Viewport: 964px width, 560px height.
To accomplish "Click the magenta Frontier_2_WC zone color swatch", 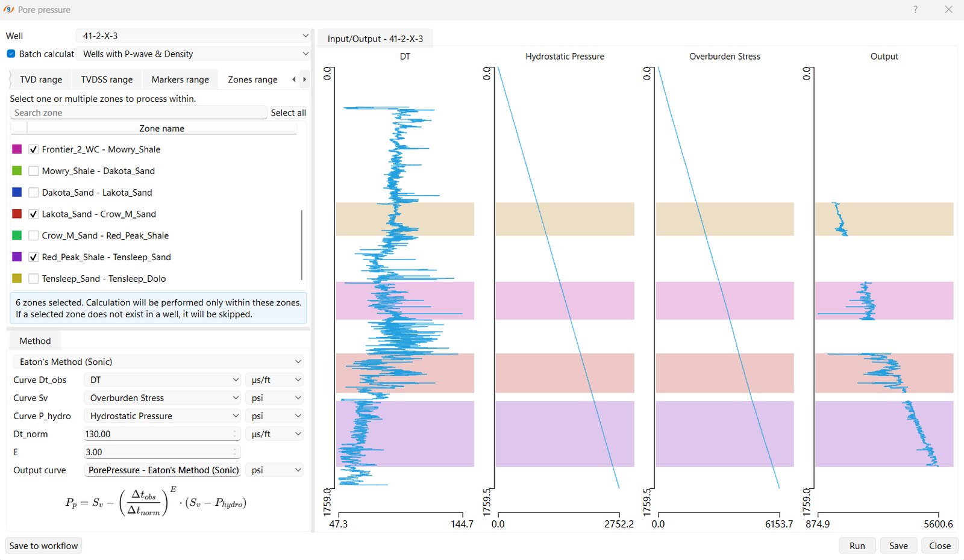I will click(17, 149).
